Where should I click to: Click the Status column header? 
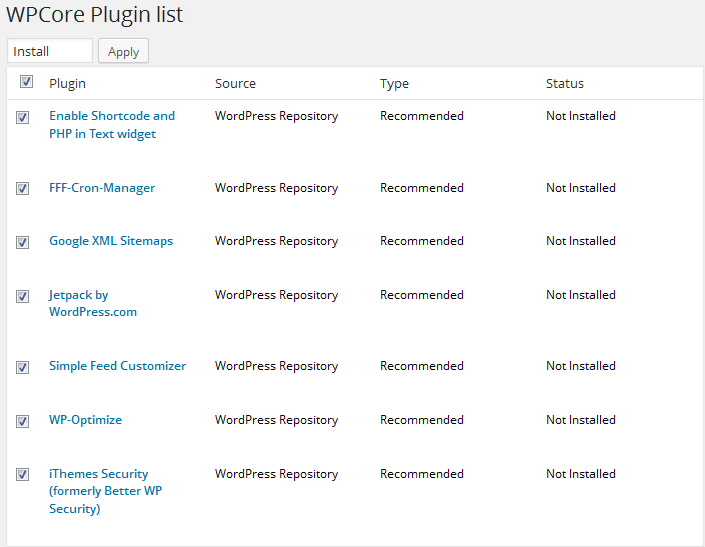(x=564, y=83)
